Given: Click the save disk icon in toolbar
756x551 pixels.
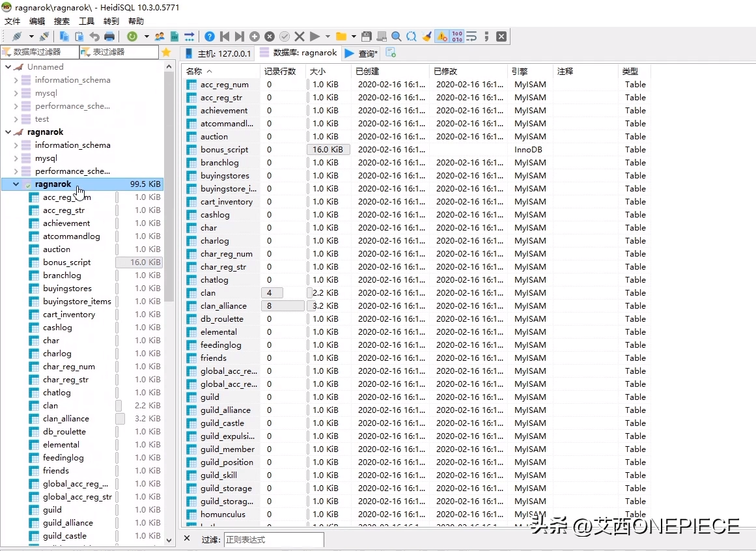Looking at the screenshot, I should [x=367, y=36].
